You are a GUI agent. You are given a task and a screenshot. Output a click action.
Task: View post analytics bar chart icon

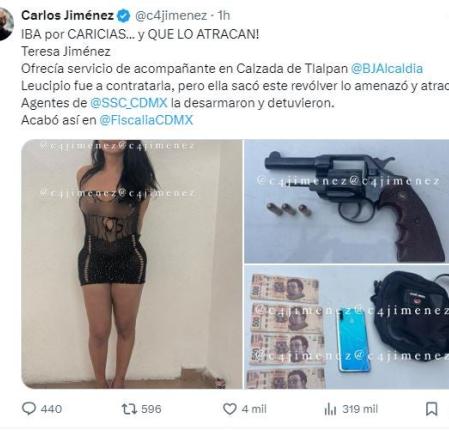point(330,409)
